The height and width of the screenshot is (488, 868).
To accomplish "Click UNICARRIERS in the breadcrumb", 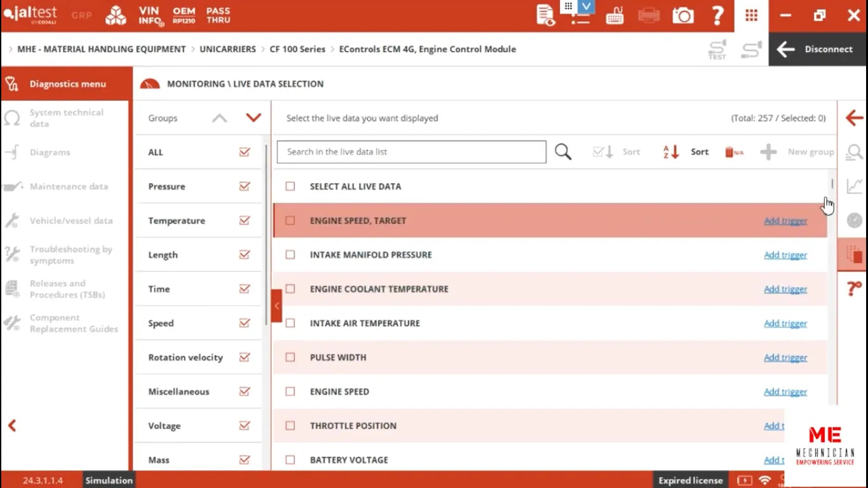I will coord(227,49).
